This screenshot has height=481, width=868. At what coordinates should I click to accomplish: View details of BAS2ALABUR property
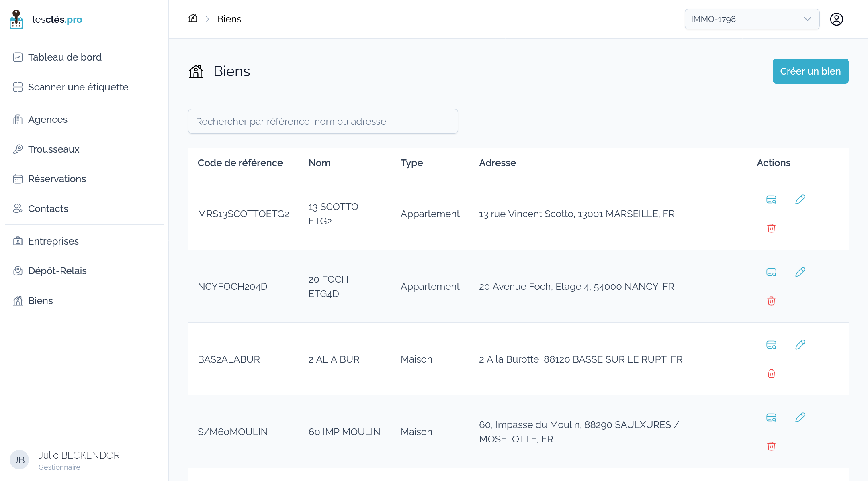point(771,345)
